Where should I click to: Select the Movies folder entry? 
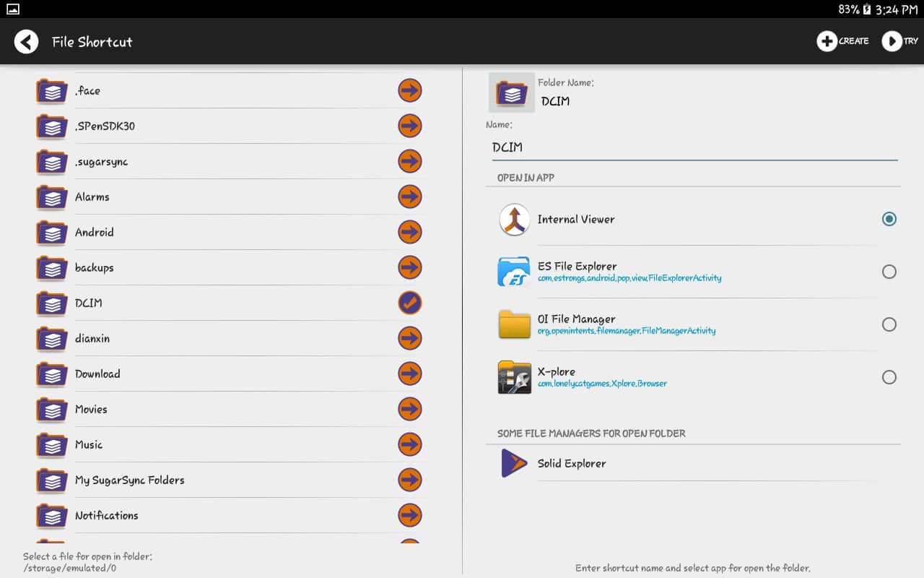tap(91, 409)
